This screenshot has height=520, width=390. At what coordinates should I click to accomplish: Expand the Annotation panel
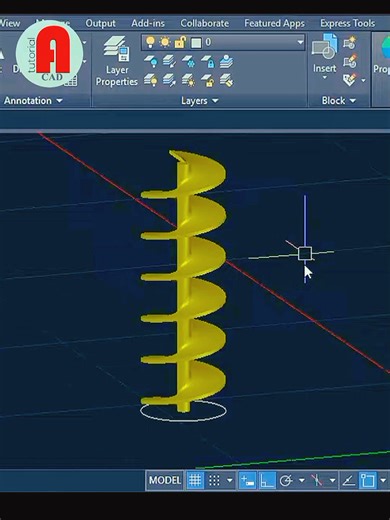33,100
